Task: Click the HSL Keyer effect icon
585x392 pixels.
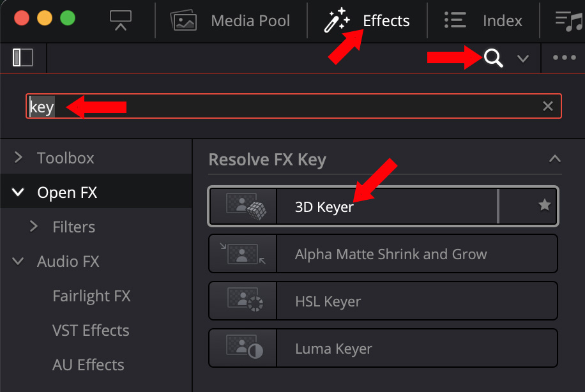Action: pos(243,301)
